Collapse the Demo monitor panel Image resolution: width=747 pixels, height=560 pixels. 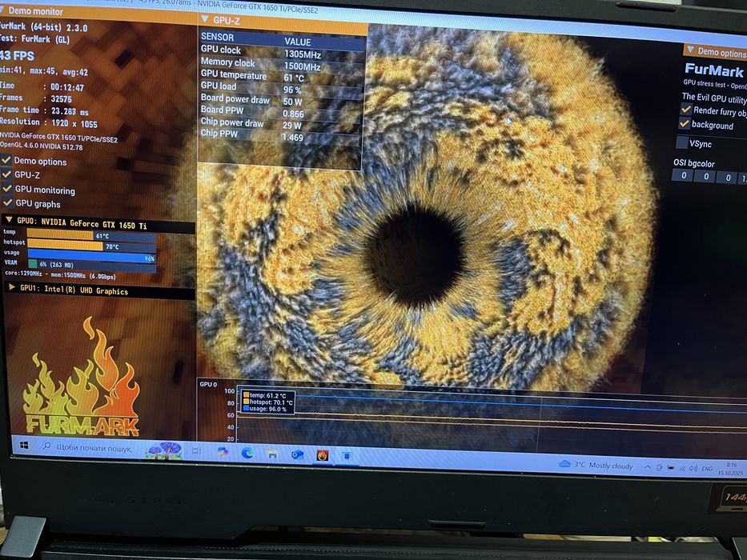point(2,9)
